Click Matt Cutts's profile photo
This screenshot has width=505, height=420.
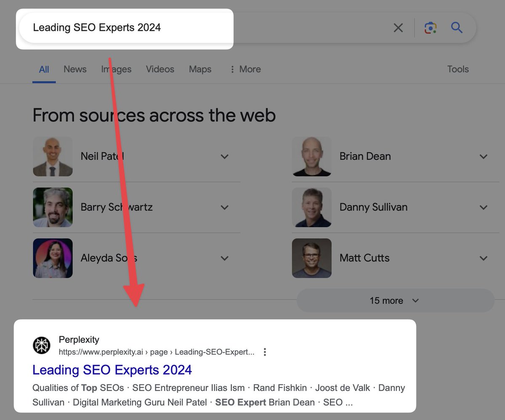(312, 258)
